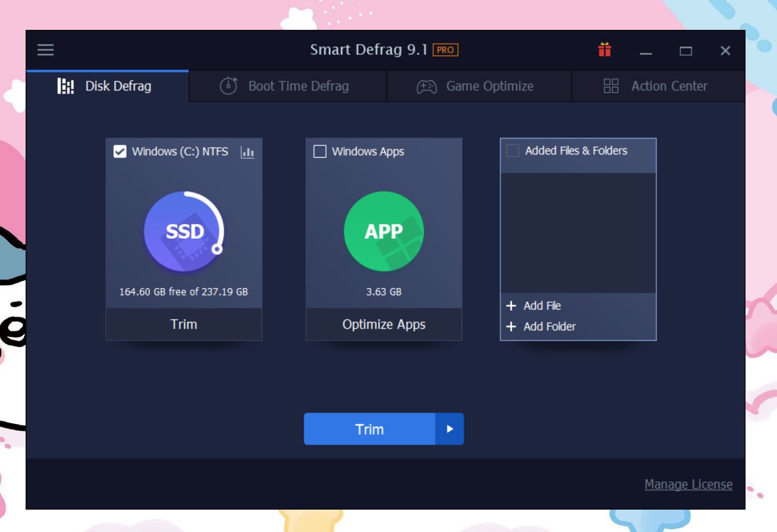Click the '164.60 GB free of 237.19 GB' text
The width and height of the screenshot is (777, 532).
tap(183, 292)
